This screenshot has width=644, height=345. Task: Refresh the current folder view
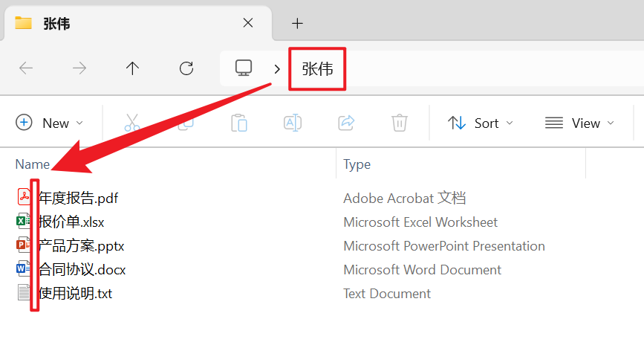point(186,68)
